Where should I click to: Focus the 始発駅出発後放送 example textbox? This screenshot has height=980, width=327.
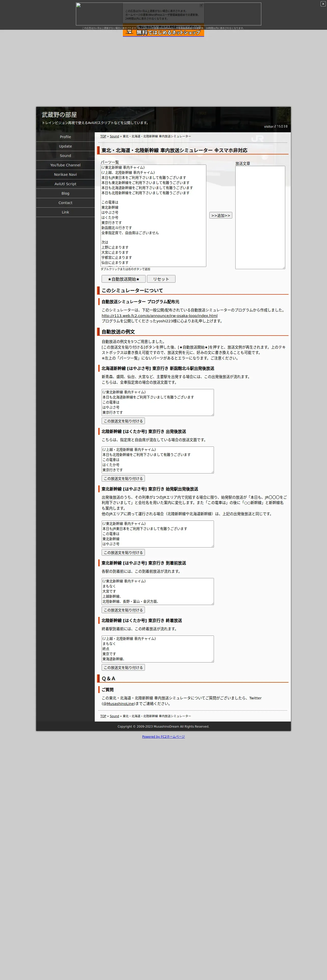[x=158, y=534]
